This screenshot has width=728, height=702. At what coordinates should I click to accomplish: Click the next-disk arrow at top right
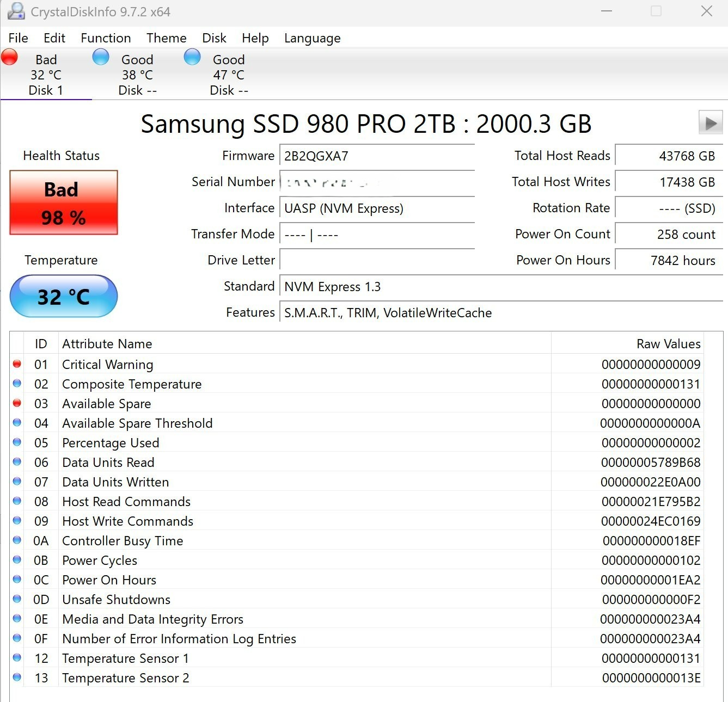click(710, 123)
